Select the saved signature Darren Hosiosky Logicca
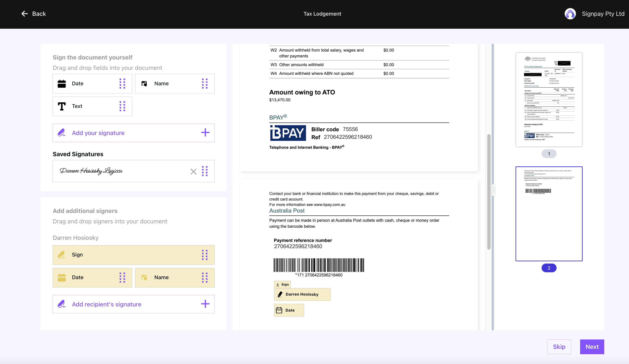This screenshot has width=629, height=364. [91, 171]
